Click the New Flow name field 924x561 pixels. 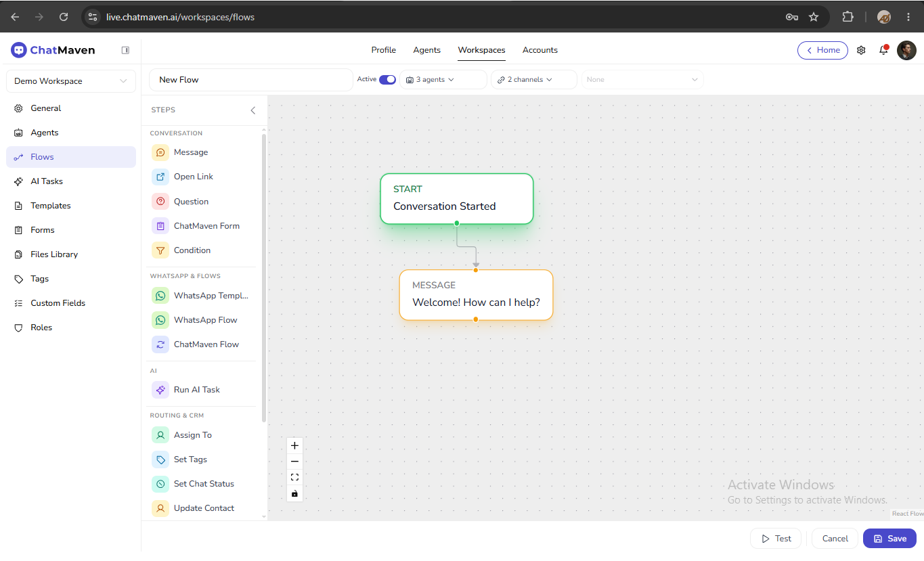(x=251, y=80)
